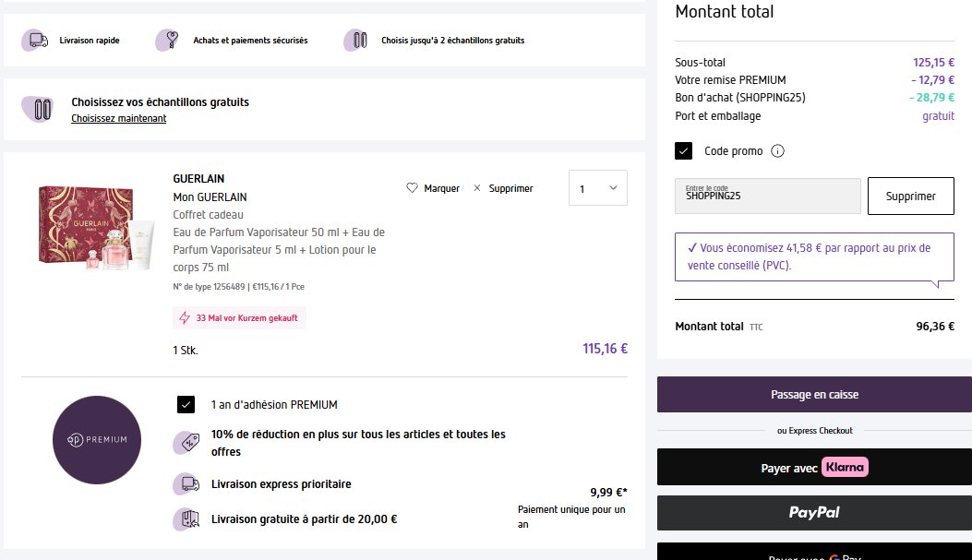Click the promo code input field
This screenshot has width=972, height=560.
pyautogui.click(x=767, y=197)
